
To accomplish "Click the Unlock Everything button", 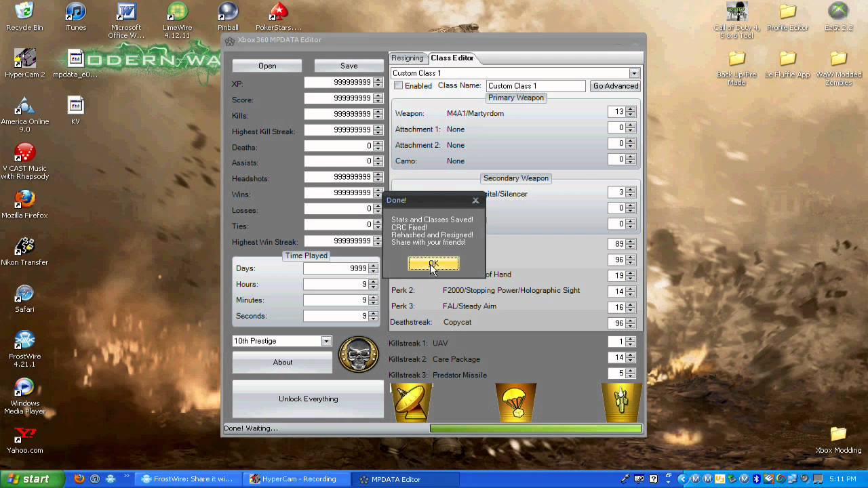I will click(x=308, y=399).
